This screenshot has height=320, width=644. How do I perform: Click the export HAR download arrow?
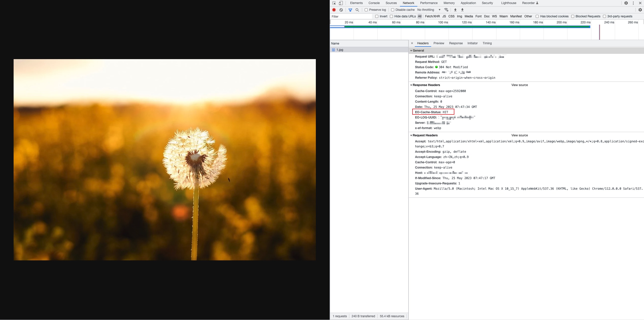tap(462, 10)
